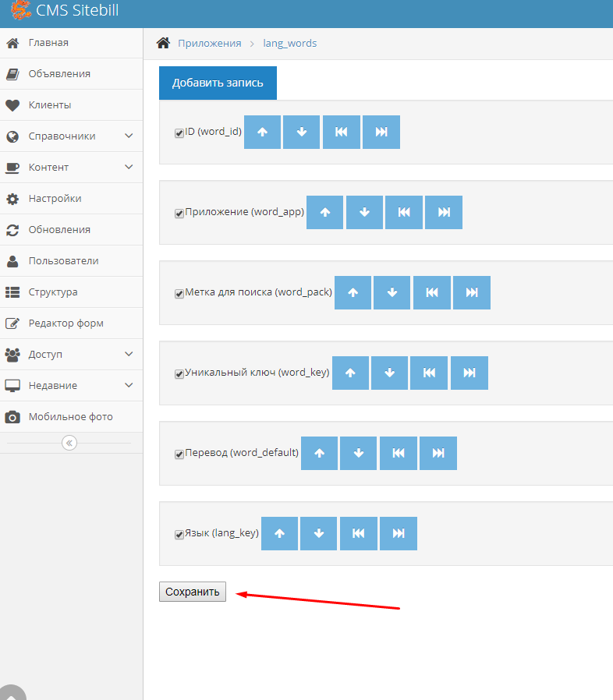Move Приложение (word_app) field down

(x=364, y=212)
